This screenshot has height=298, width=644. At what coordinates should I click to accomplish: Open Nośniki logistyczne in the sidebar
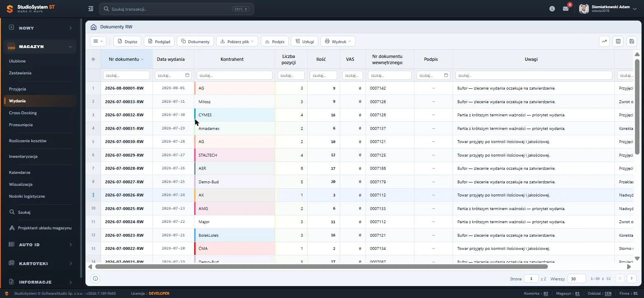tap(27, 196)
